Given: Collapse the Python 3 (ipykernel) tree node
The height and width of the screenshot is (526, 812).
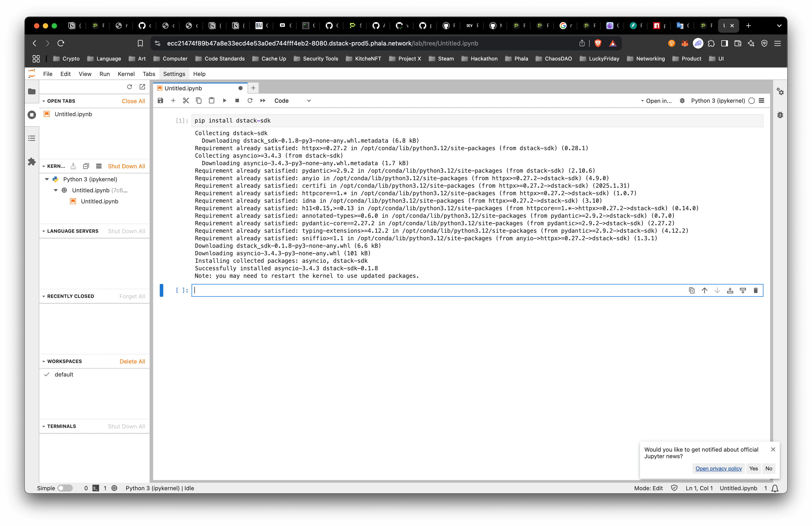Looking at the screenshot, I should pos(47,179).
